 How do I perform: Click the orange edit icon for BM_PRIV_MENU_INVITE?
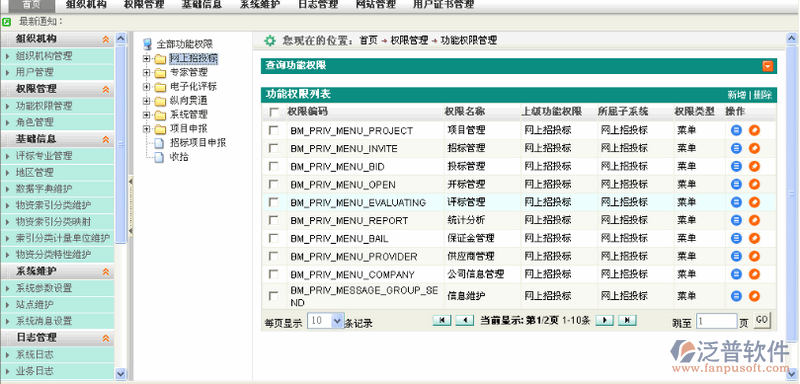754,148
